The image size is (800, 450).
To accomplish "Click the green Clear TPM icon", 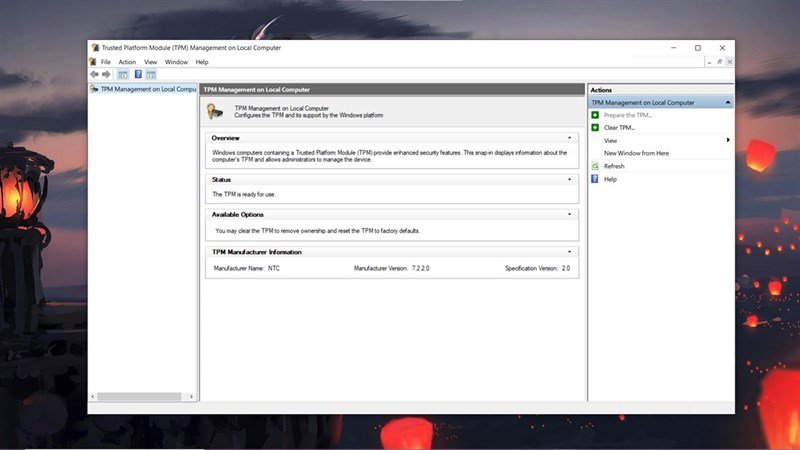I will [595, 128].
